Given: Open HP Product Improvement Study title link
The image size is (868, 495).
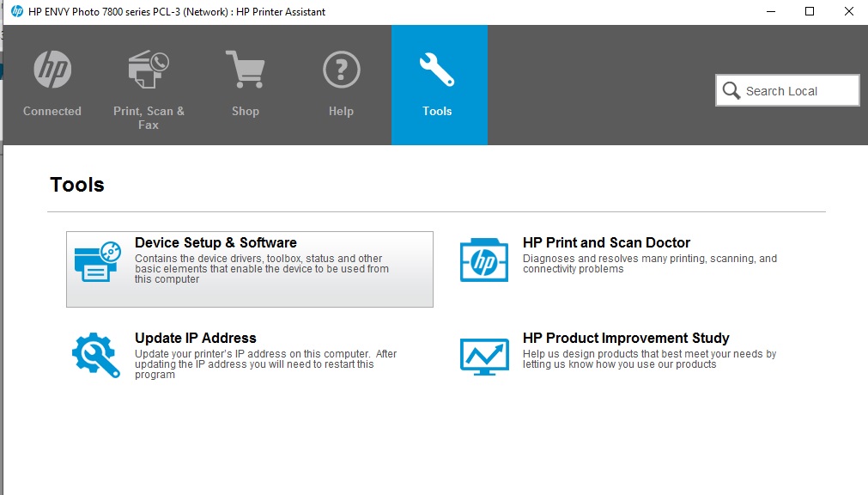Looking at the screenshot, I should tap(626, 338).
